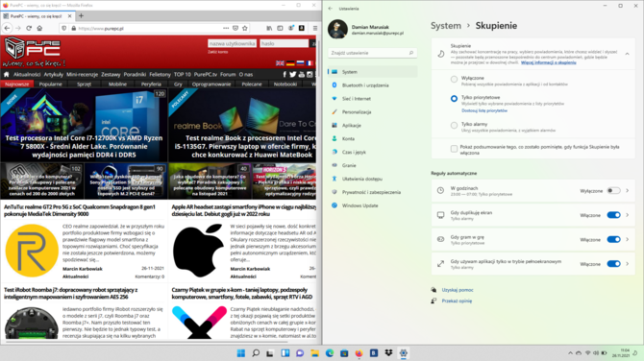Open the Poradniki menu on PurePC

pos(135,74)
